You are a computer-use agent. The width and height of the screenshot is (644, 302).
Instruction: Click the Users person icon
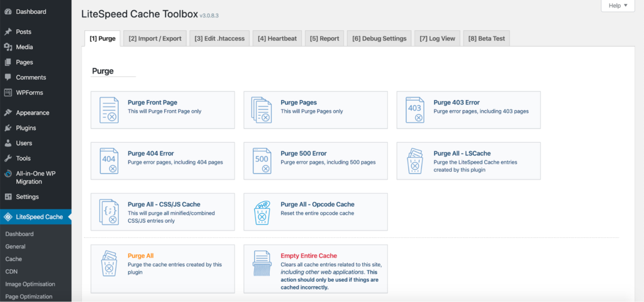[8, 143]
